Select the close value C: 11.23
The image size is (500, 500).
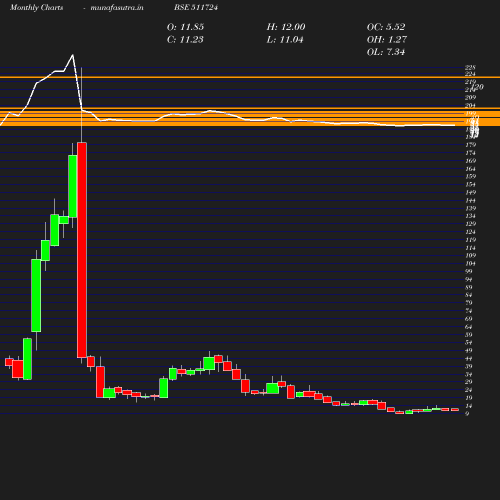[x=185, y=40]
